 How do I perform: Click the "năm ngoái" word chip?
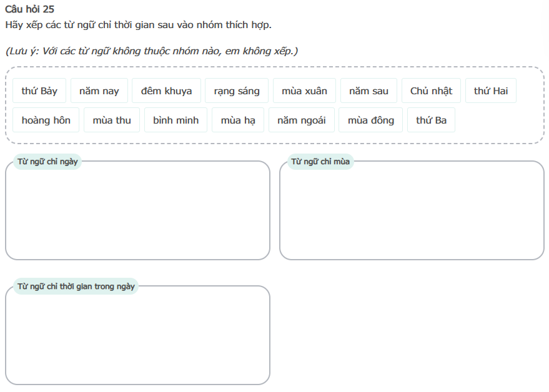[302, 120]
